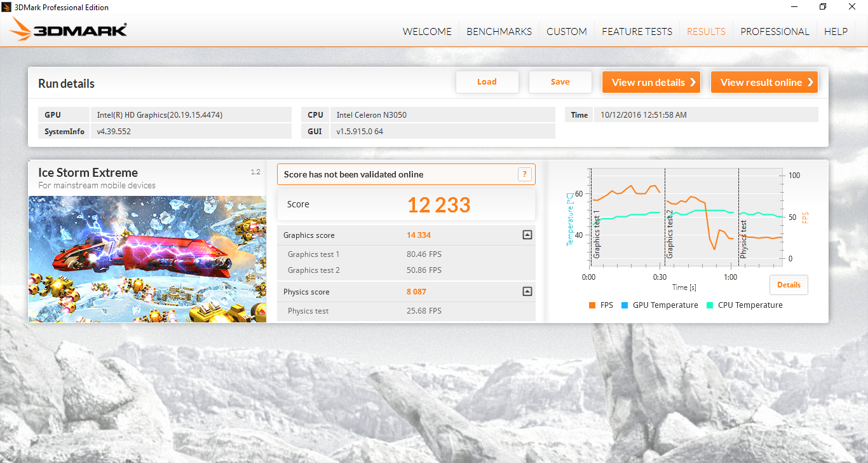Click Graphics test 2 result 50.86 FPS
This screenshot has height=463, width=868.
[424, 270]
